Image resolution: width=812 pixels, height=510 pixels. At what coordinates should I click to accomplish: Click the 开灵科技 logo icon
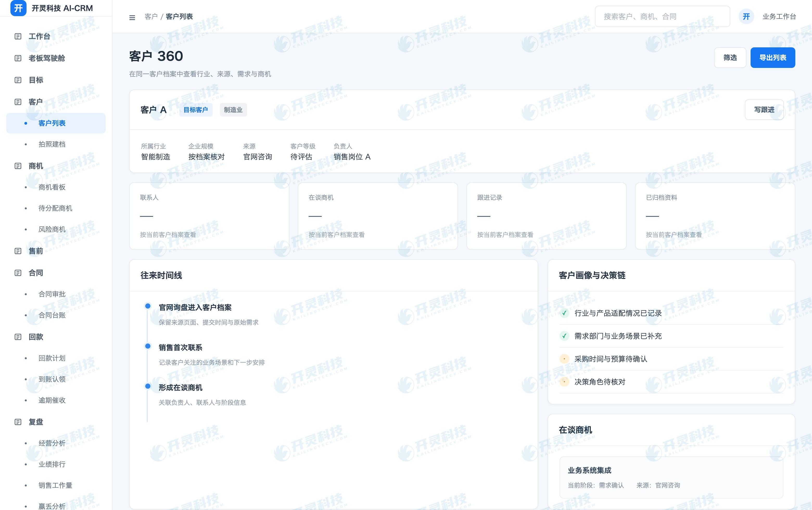(18, 8)
